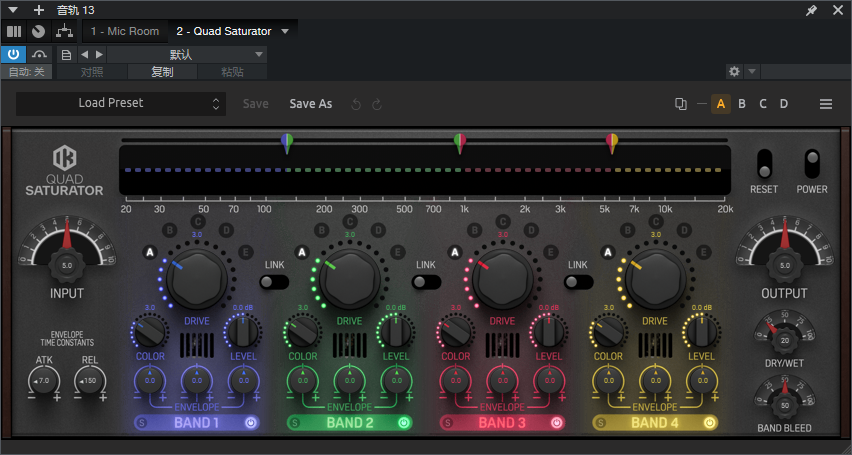Viewport: 852px width, 455px height.
Task: Click the red-yellow crossover marker
Action: tap(612, 143)
